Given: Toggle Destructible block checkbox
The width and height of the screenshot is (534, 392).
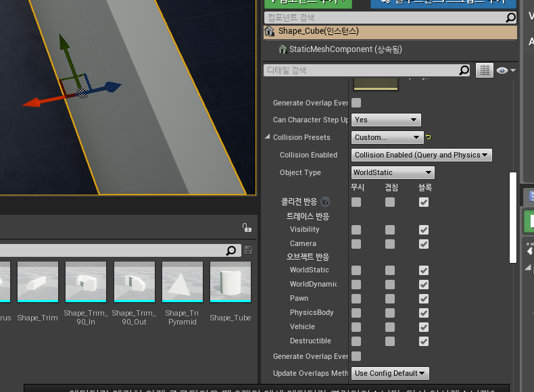Looking at the screenshot, I should click(x=424, y=341).
